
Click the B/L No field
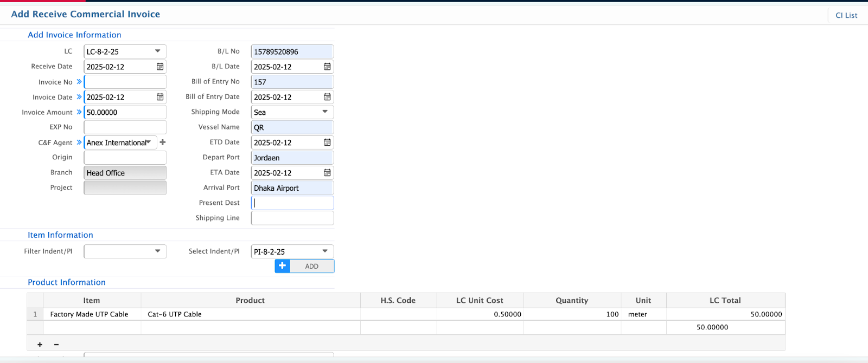click(292, 51)
